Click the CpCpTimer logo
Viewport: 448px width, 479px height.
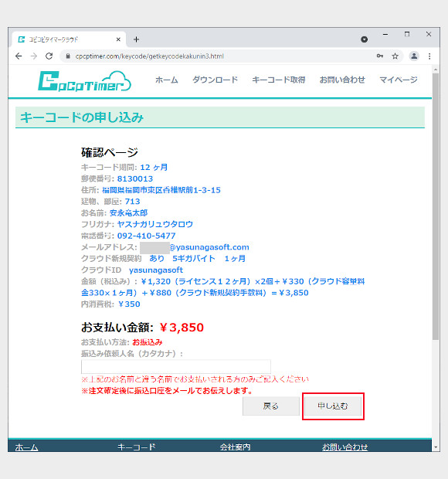click(85, 81)
